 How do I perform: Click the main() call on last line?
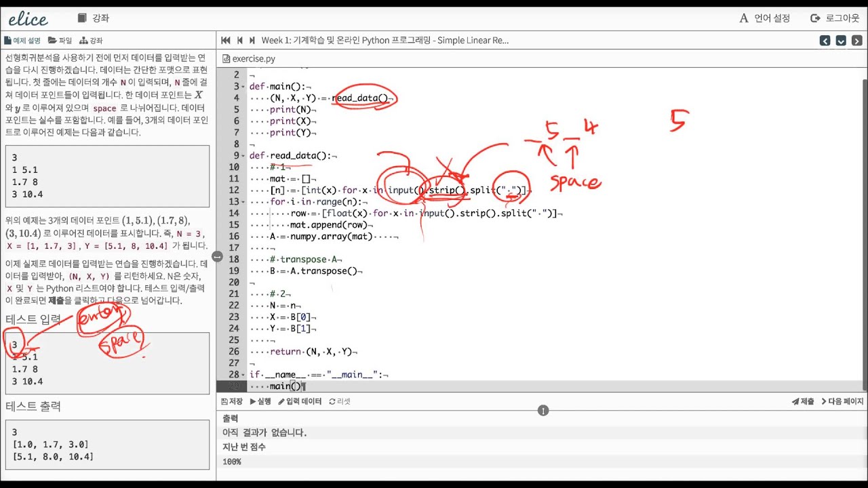[x=285, y=386]
